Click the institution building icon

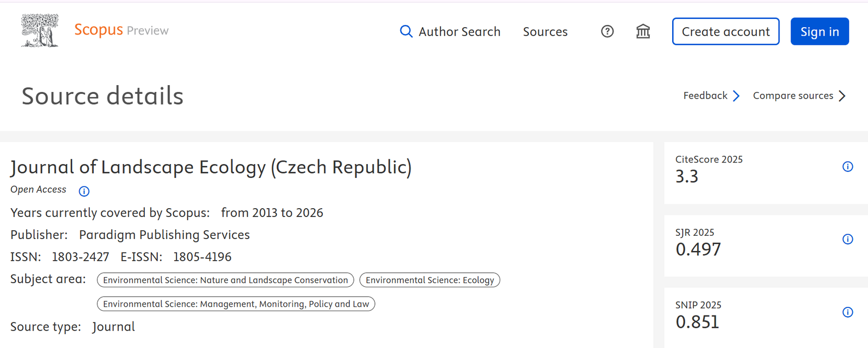pos(643,31)
